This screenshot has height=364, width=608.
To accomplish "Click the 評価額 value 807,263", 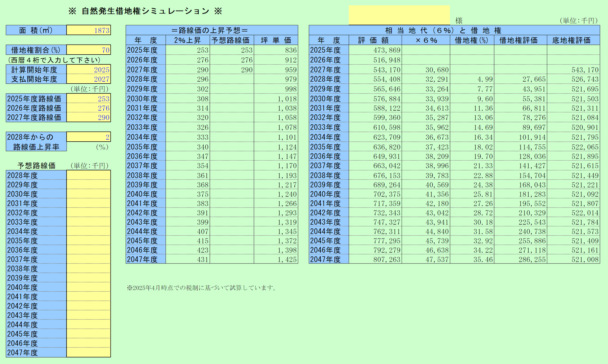I will (387, 259).
